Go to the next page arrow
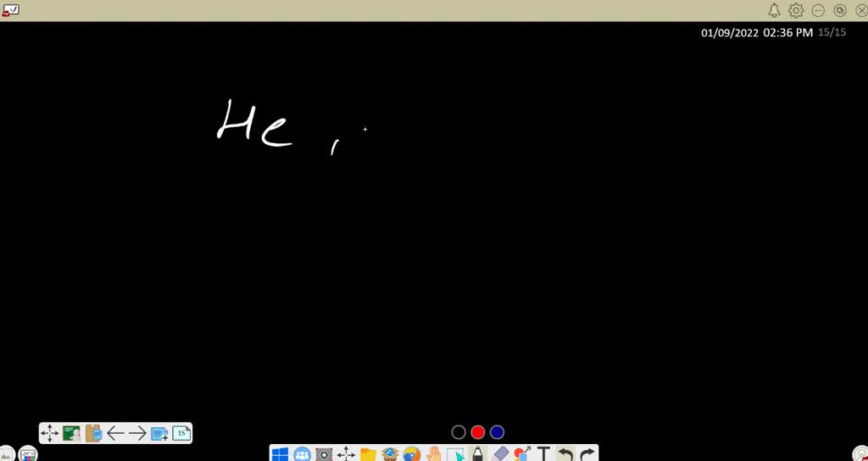The width and height of the screenshot is (868, 461). (x=137, y=433)
